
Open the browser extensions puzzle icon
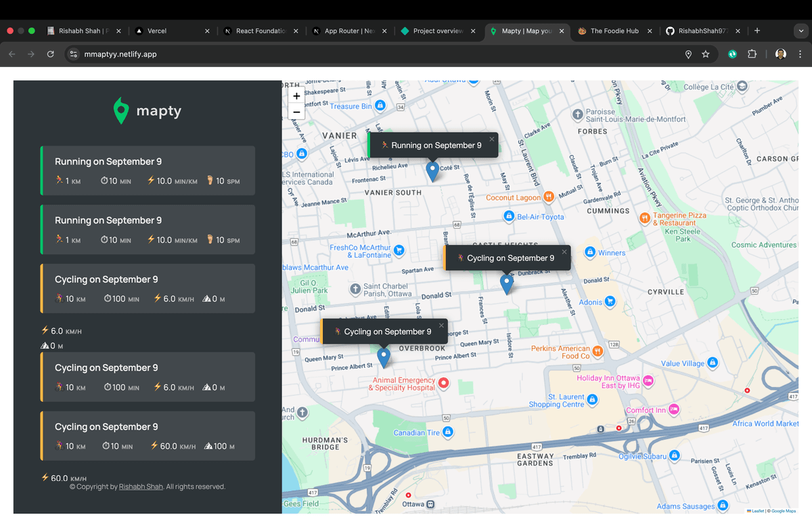tap(752, 54)
